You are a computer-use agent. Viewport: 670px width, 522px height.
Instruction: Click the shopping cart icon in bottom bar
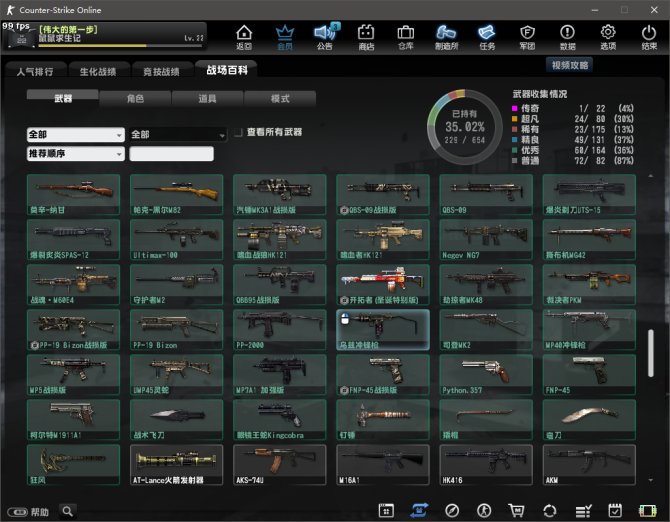pyautogui.click(x=517, y=510)
